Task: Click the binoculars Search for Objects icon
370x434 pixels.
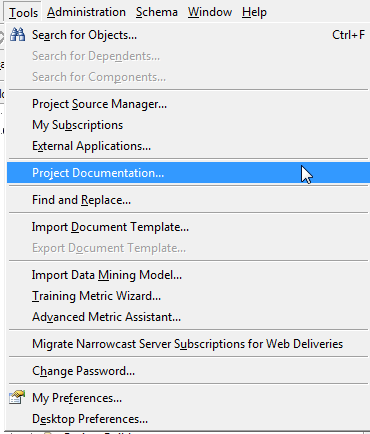Action: (17, 35)
